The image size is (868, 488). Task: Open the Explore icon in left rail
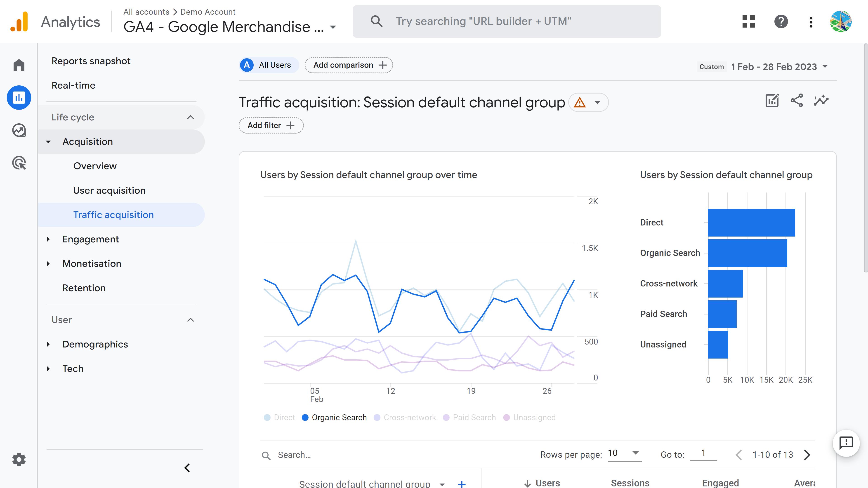click(19, 130)
